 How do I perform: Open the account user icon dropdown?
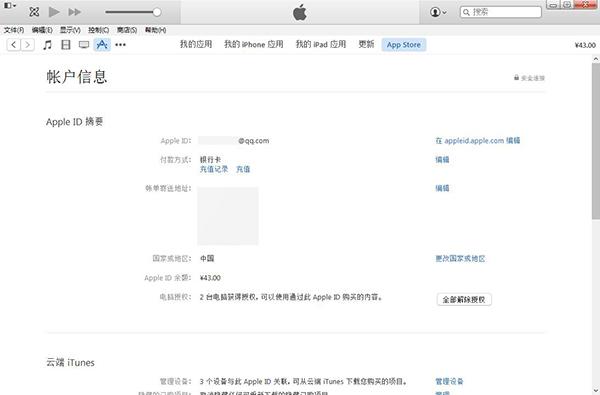(438, 12)
